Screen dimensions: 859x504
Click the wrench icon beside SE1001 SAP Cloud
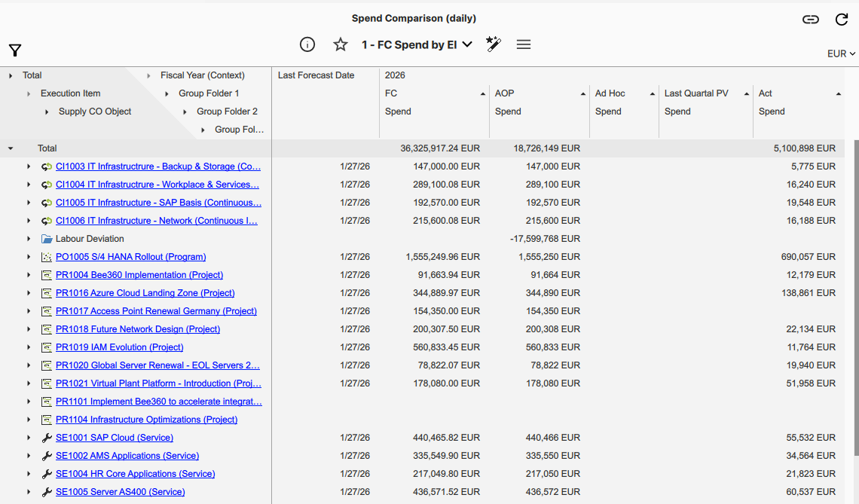(x=45, y=437)
